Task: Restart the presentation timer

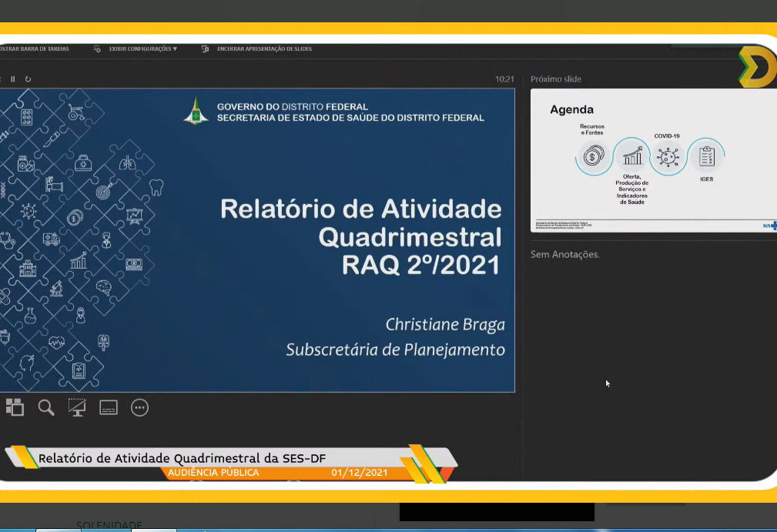Action: point(28,79)
